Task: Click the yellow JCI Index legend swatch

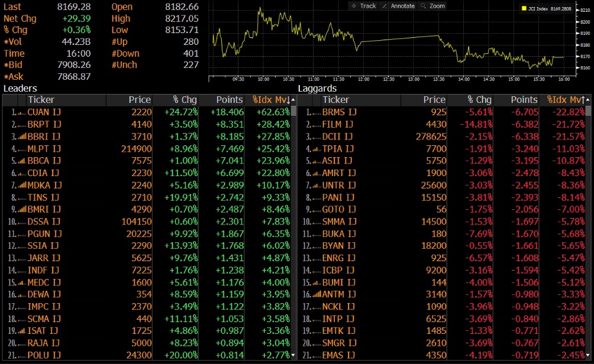Action: tap(524, 9)
